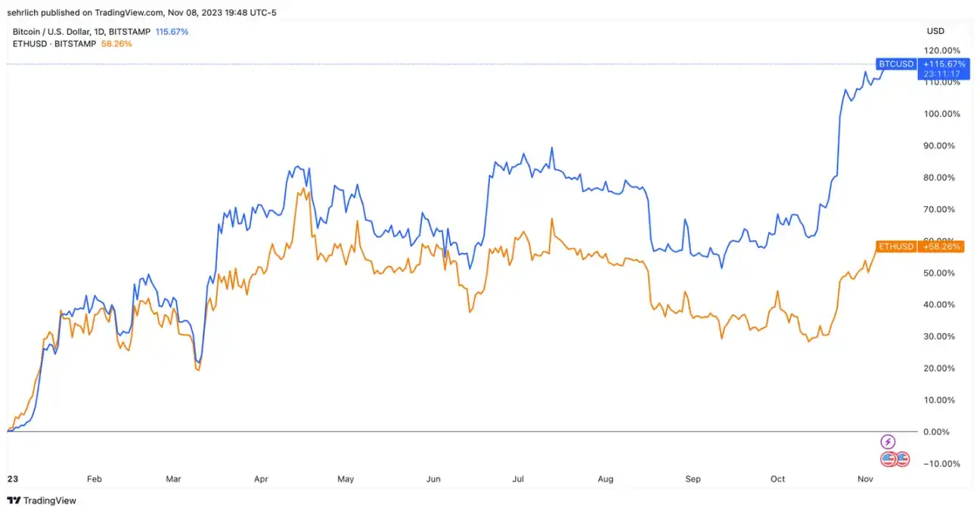The width and height of the screenshot is (980, 513).
Task: Select the blue BTCUSD price label
Action: tap(896, 64)
